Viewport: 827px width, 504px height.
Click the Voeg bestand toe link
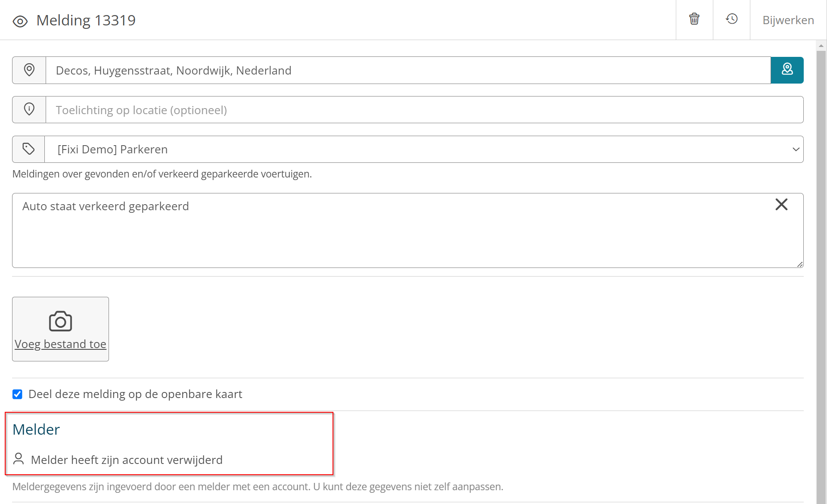pyautogui.click(x=60, y=344)
